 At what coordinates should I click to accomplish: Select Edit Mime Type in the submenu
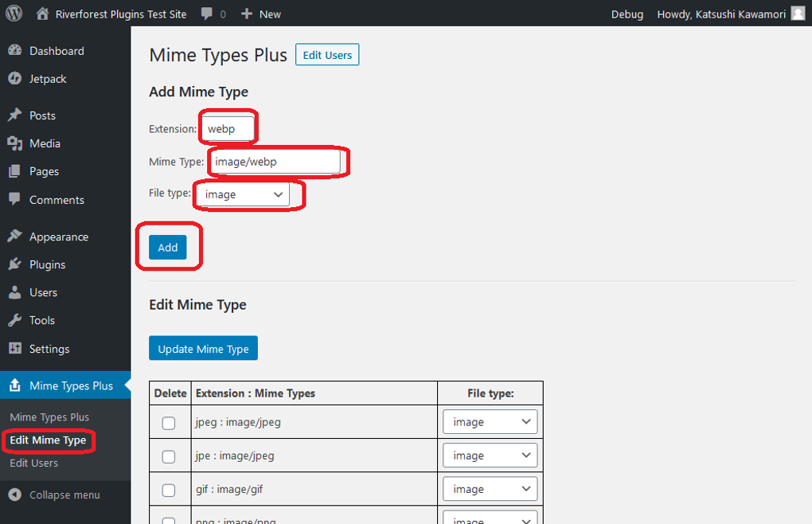point(49,440)
